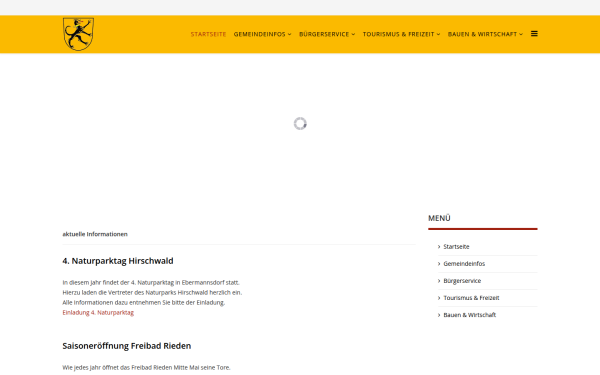Open Bürgerservice top navigation item
This screenshot has width=600, height=375.
[324, 34]
